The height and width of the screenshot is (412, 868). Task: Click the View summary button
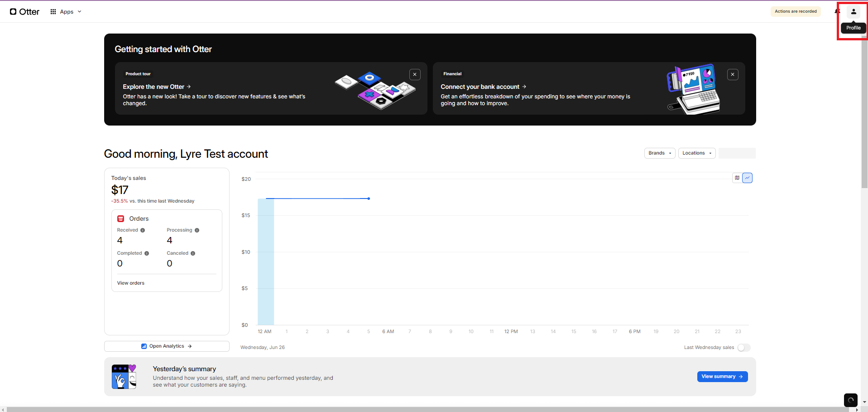[x=722, y=377]
